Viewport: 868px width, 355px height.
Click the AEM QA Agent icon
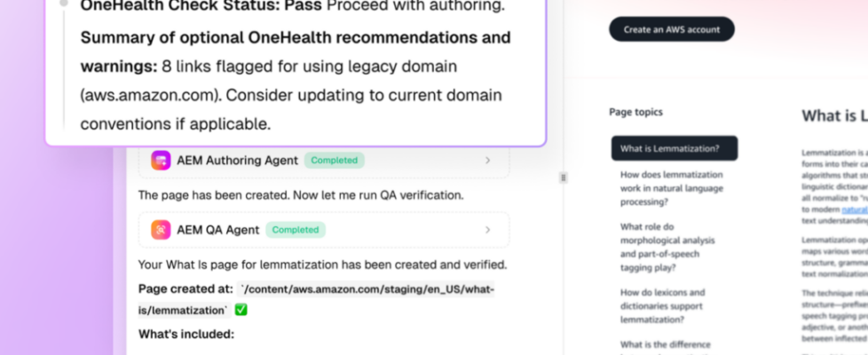pyautogui.click(x=161, y=230)
